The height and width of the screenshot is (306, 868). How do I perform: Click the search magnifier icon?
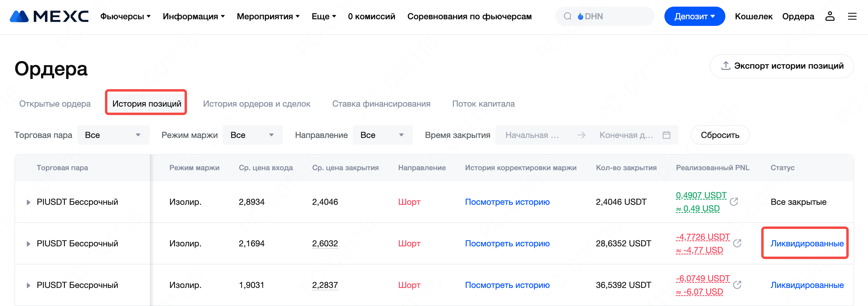568,16
